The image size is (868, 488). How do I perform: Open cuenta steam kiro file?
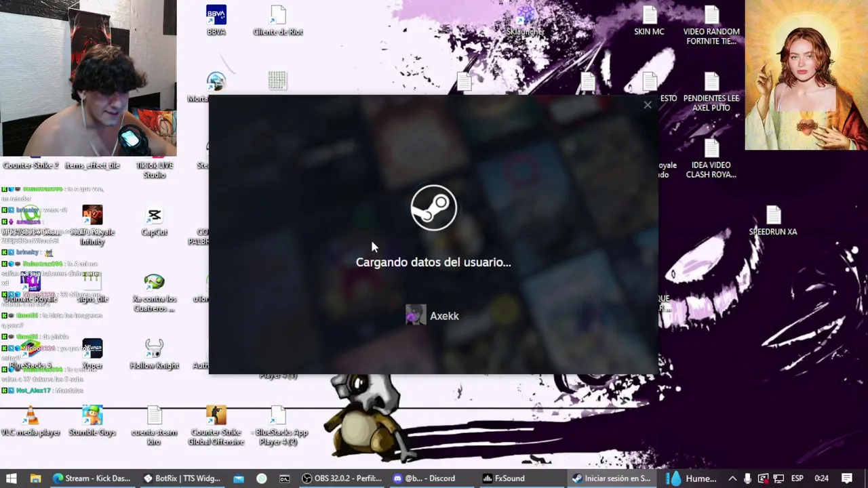155,425
